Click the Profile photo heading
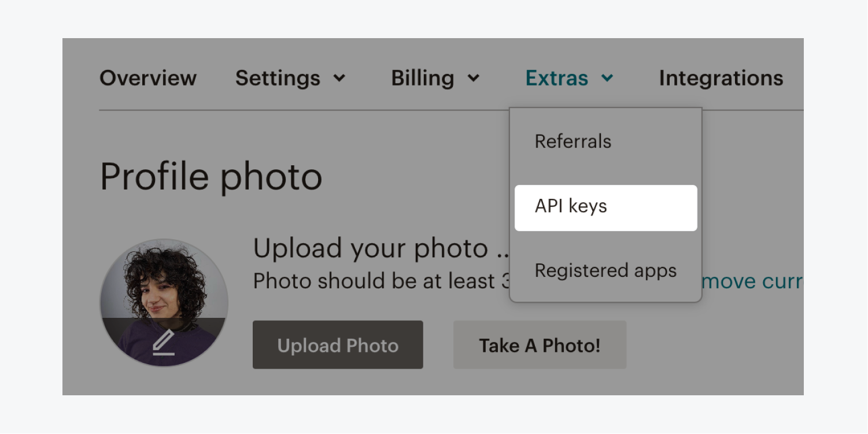 tap(211, 177)
